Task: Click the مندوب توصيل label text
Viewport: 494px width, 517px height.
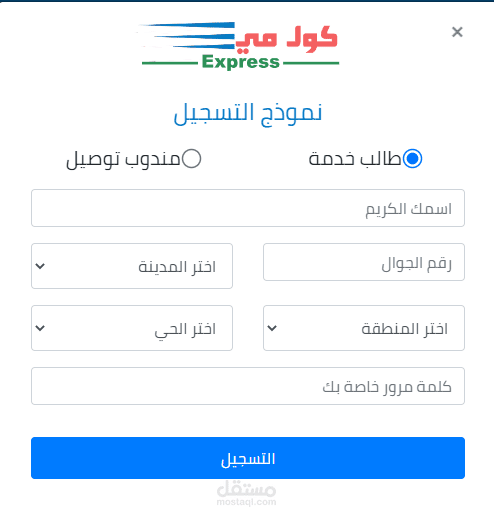Action: click(x=123, y=159)
